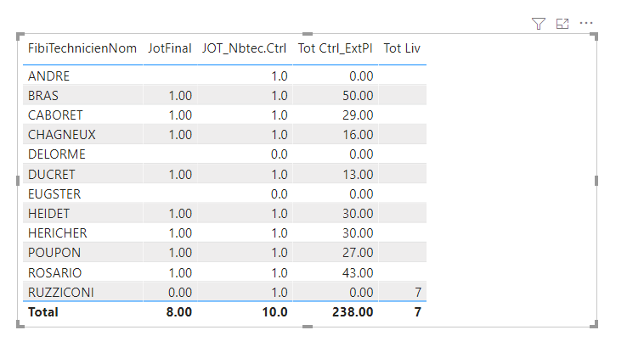Click the top-center resize handle

308,34
